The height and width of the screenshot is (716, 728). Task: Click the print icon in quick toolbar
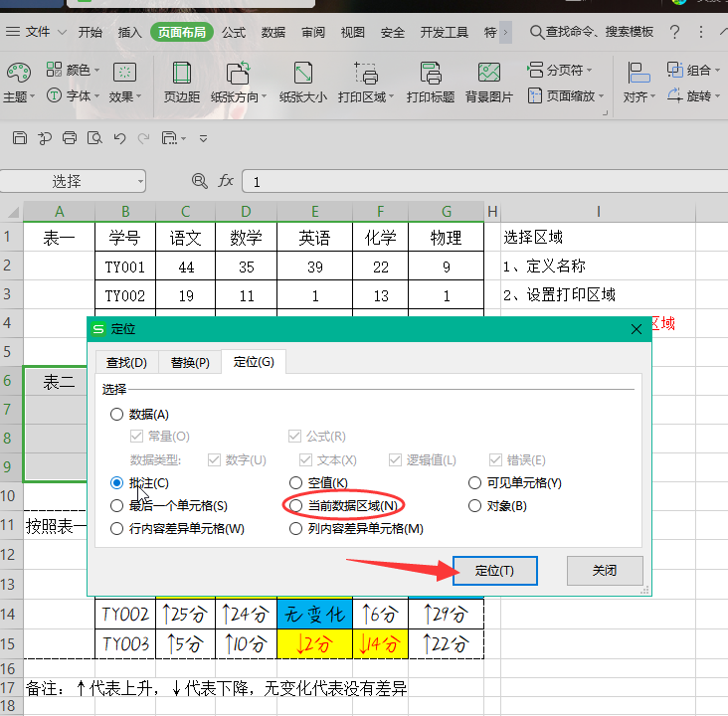pyautogui.click(x=70, y=138)
